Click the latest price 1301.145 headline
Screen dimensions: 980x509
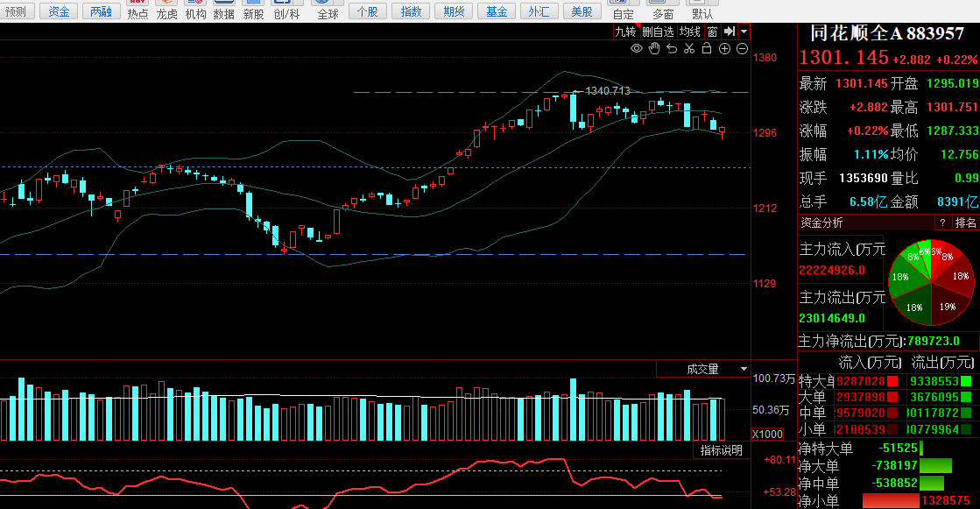pyautogui.click(x=843, y=58)
